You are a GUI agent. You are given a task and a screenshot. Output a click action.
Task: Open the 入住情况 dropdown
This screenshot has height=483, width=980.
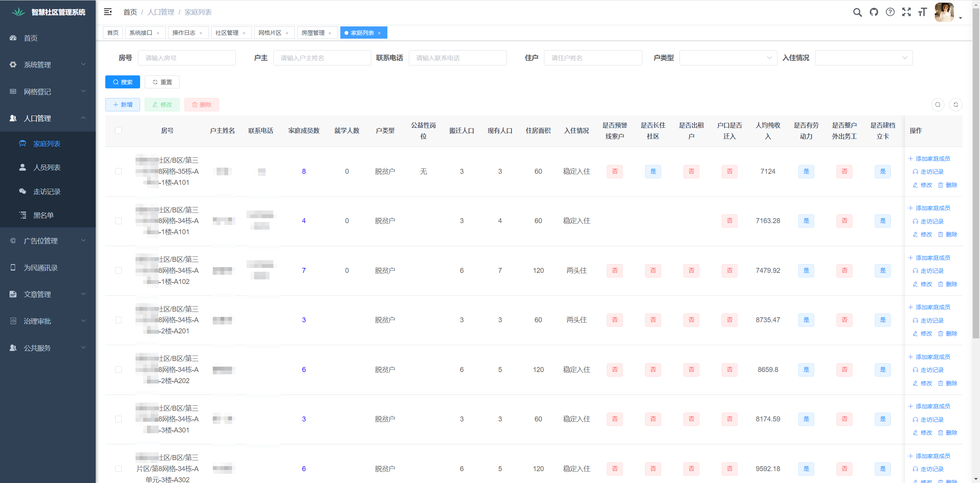pos(864,58)
